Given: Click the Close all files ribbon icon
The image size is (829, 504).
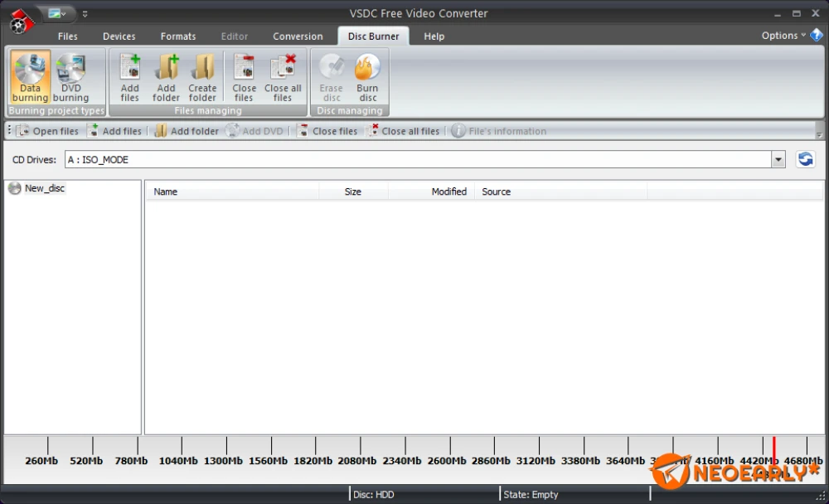Looking at the screenshot, I should (283, 77).
